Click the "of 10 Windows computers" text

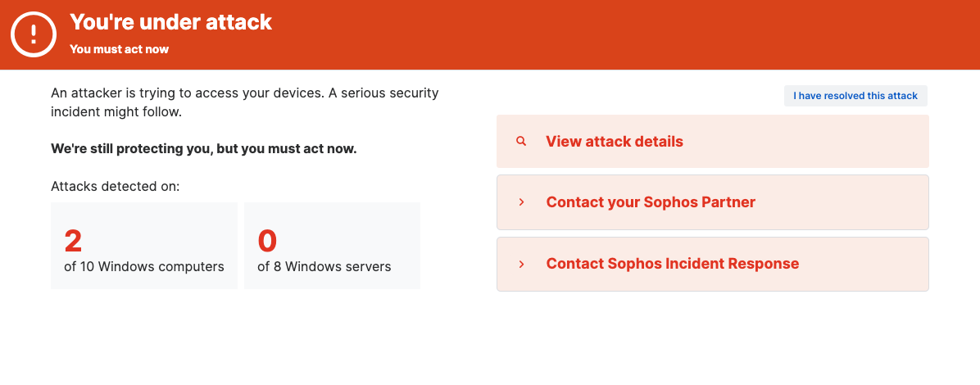(144, 266)
